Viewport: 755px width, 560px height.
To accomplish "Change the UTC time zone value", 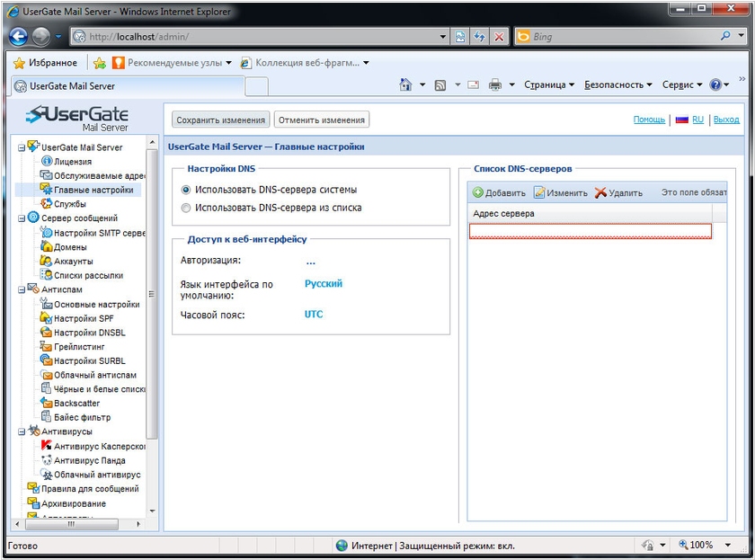I will [314, 315].
